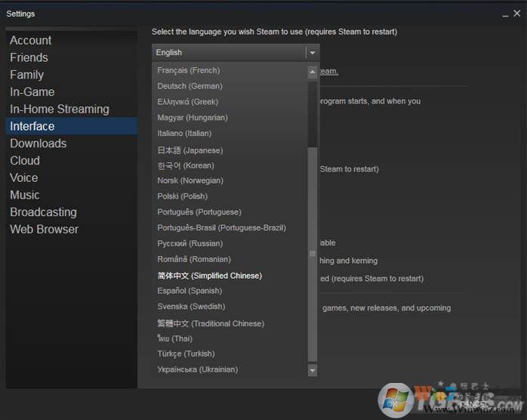This screenshot has width=527, height=420.
Task: Open the English language dropdown arrow
Action: 312,53
